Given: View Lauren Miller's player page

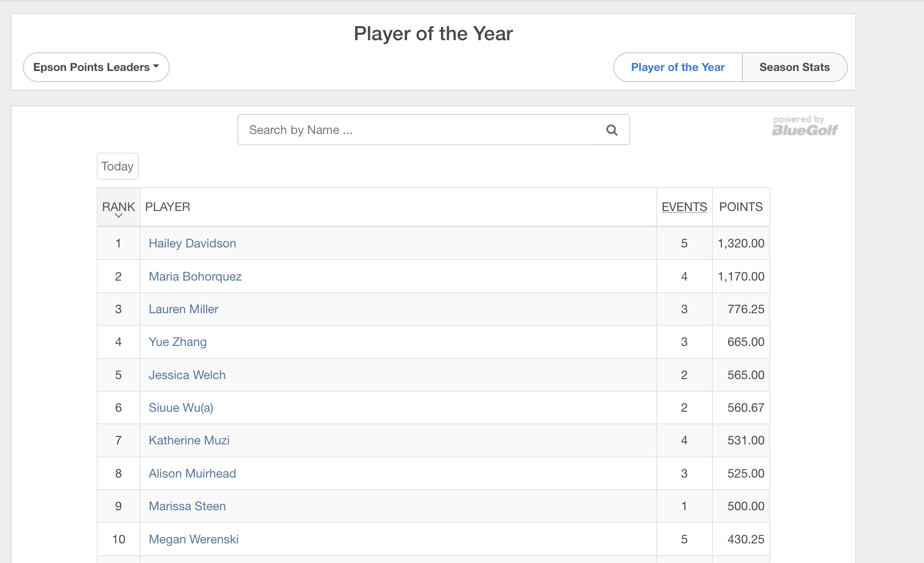Looking at the screenshot, I should (x=184, y=309).
